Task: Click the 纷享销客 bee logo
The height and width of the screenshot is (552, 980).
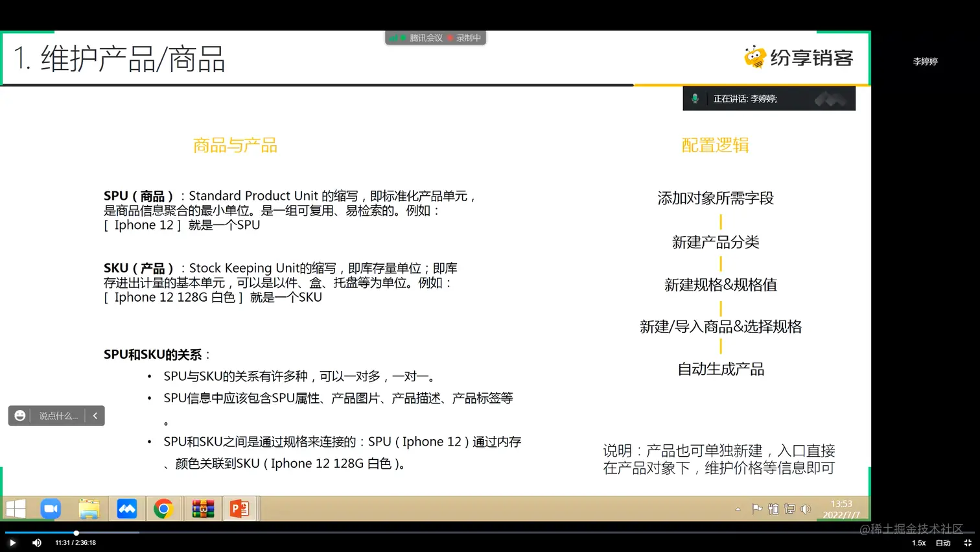Action: (799, 58)
